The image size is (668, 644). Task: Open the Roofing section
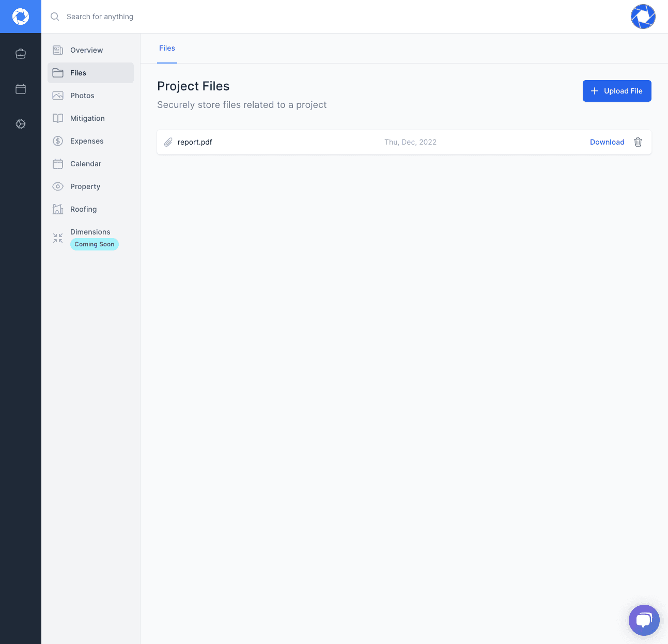click(x=90, y=209)
